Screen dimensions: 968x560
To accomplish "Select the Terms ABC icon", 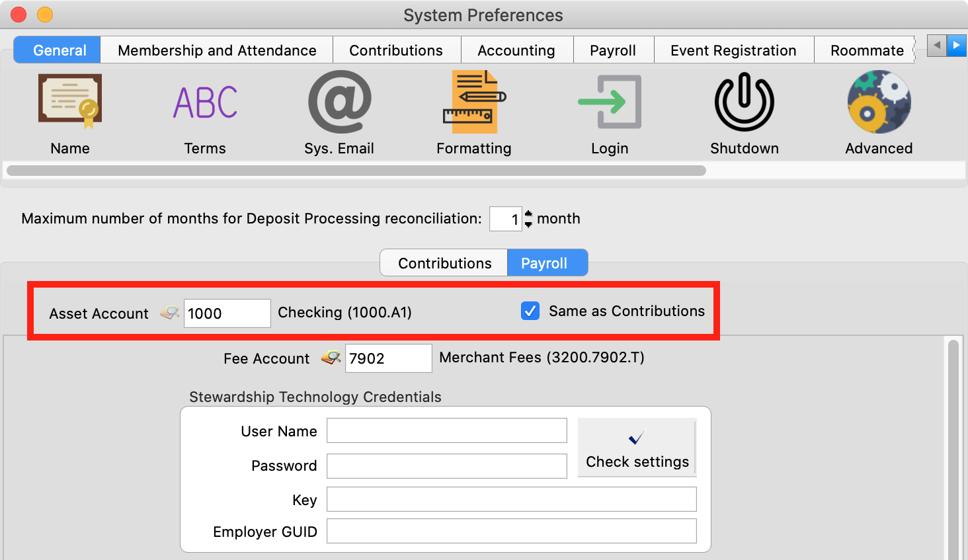I will tap(205, 102).
